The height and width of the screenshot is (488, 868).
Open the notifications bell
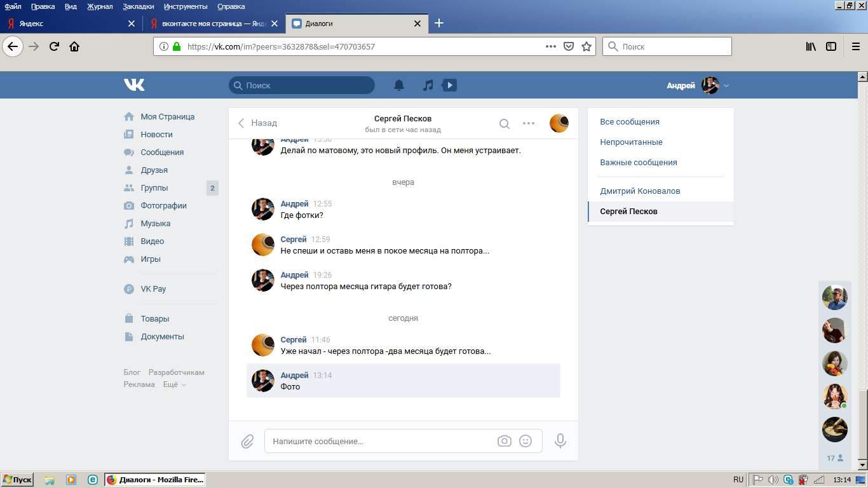pyautogui.click(x=399, y=85)
